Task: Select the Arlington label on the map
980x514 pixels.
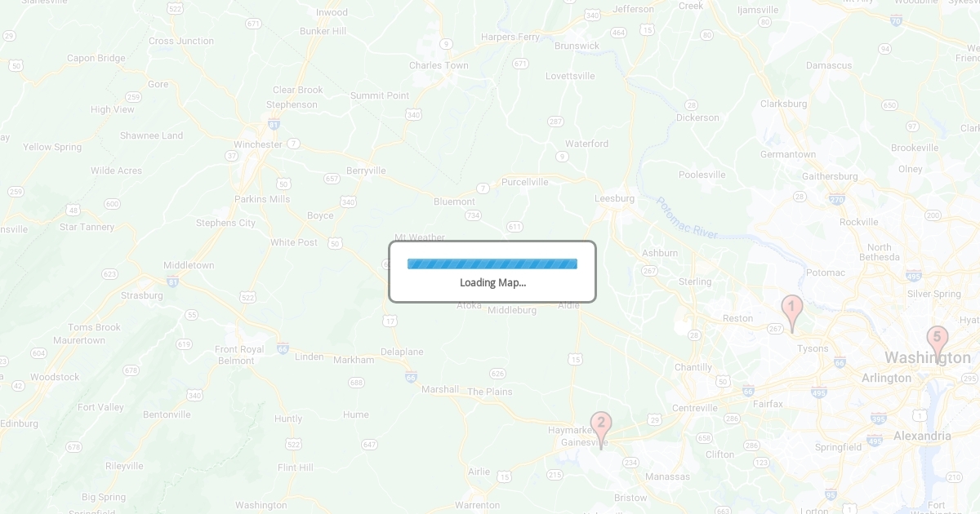Action: 886,378
